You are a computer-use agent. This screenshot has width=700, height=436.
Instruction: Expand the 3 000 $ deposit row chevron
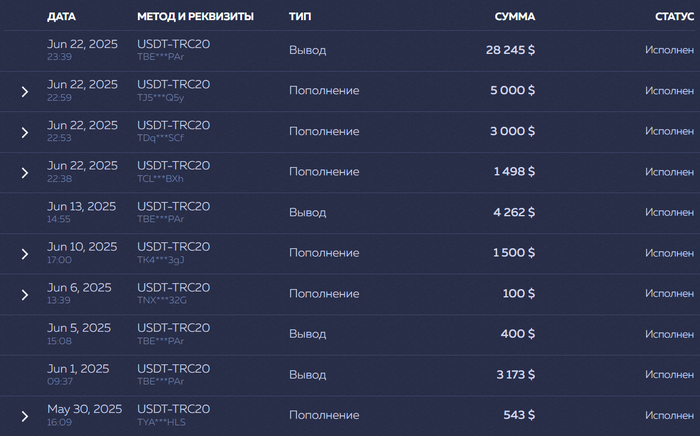(x=25, y=132)
